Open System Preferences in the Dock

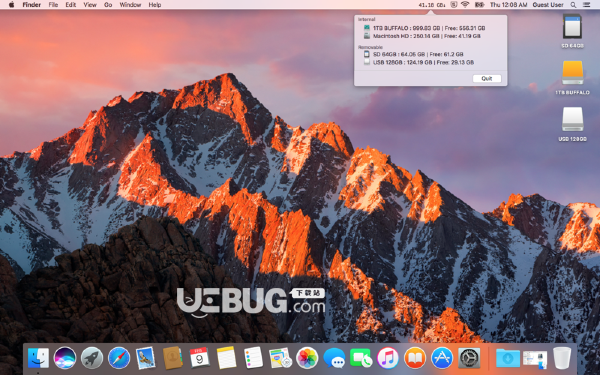click(469, 358)
